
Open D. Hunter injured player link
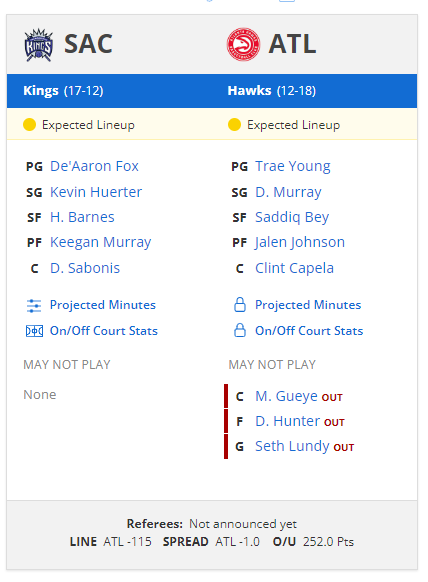click(287, 421)
